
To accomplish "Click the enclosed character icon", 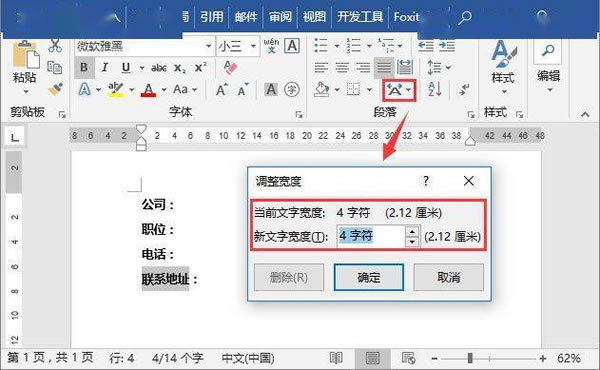I will 292,90.
